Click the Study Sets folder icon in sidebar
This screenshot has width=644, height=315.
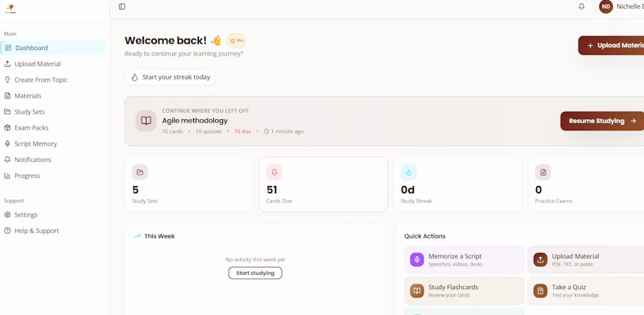[7, 112]
